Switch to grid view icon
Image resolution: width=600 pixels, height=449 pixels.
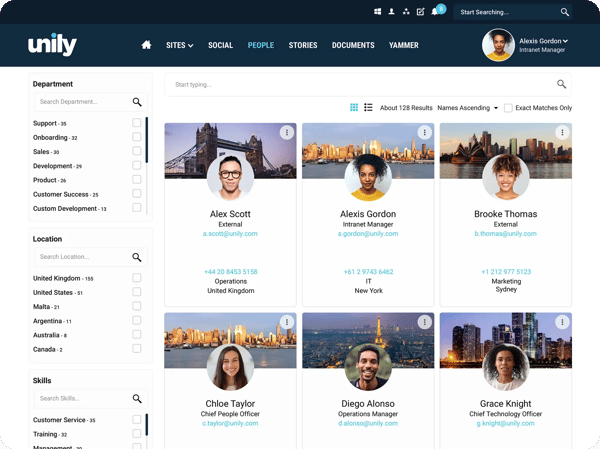point(354,108)
